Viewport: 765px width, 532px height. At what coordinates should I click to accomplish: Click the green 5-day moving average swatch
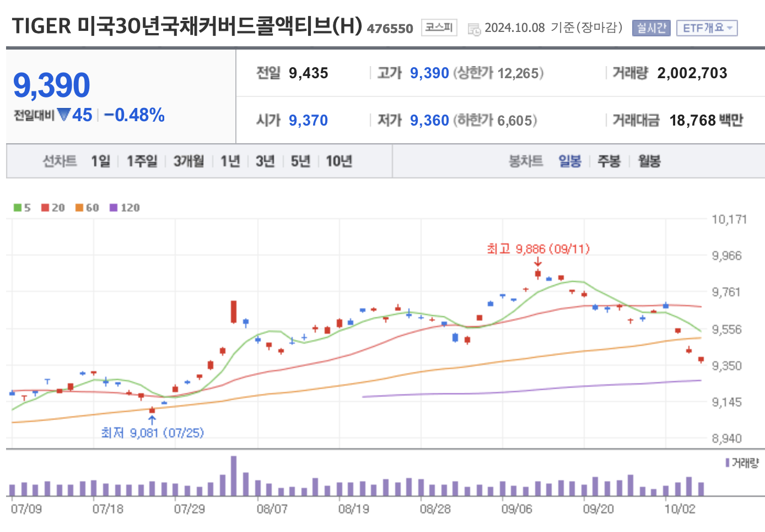pyautogui.click(x=18, y=208)
